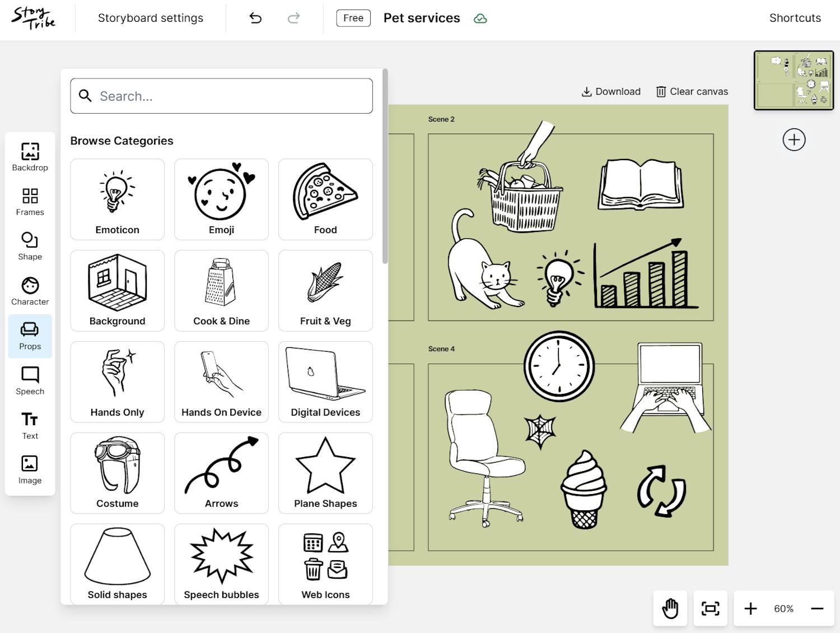The height and width of the screenshot is (633, 840).
Task: Open the Shape tool
Action: (x=30, y=246)
